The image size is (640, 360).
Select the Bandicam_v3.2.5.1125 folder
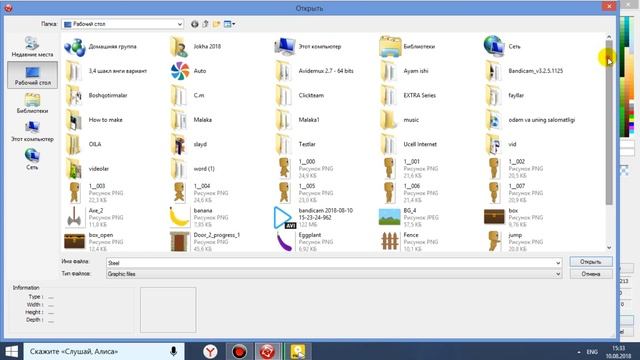(x=524, y=71)
